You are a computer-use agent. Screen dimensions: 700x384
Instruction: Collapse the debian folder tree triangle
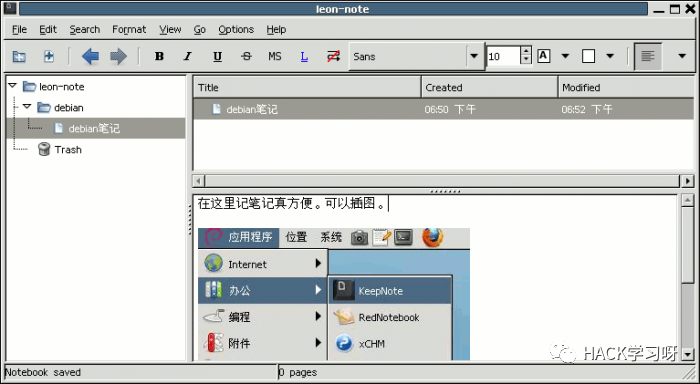click(x=27, y=106)
